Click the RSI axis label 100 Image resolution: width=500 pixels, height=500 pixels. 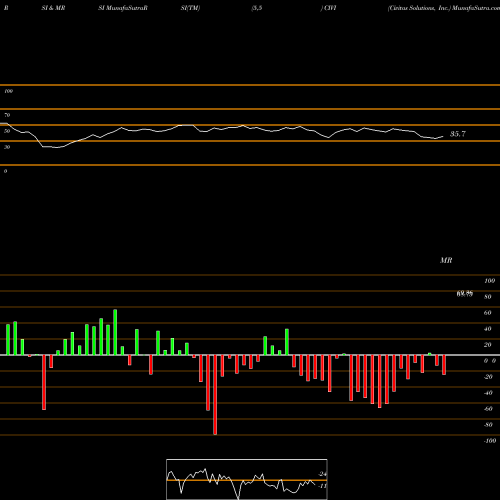8,91
